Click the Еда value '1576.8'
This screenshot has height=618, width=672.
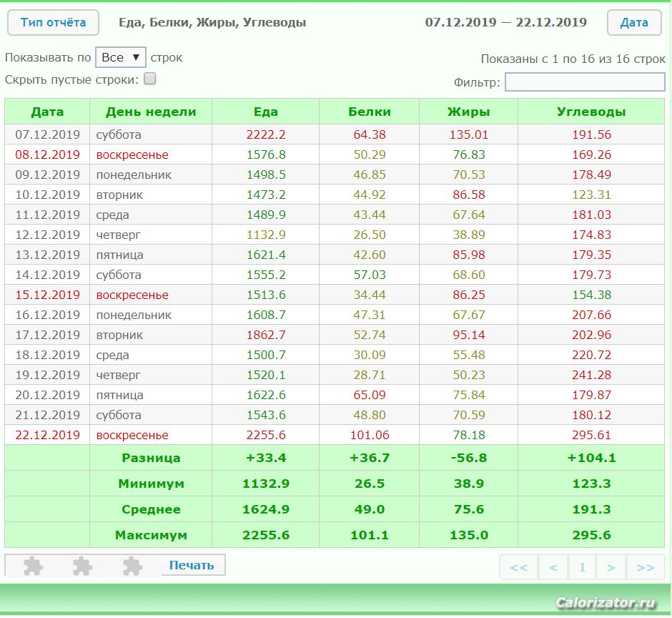click(266, 154)
